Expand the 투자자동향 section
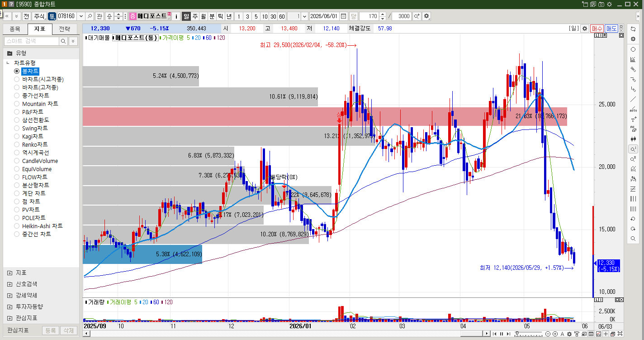This screenshot has width=644, height=340. [x=9, y=306]
